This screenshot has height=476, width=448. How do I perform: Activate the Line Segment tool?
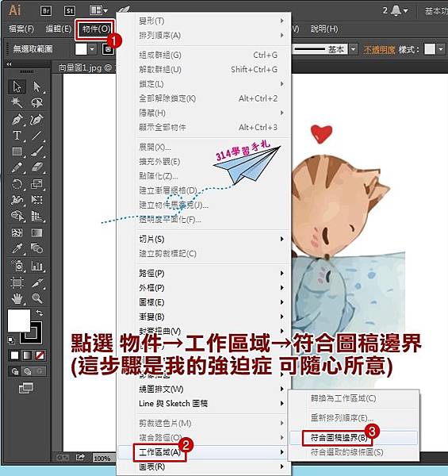coord(36,136)
